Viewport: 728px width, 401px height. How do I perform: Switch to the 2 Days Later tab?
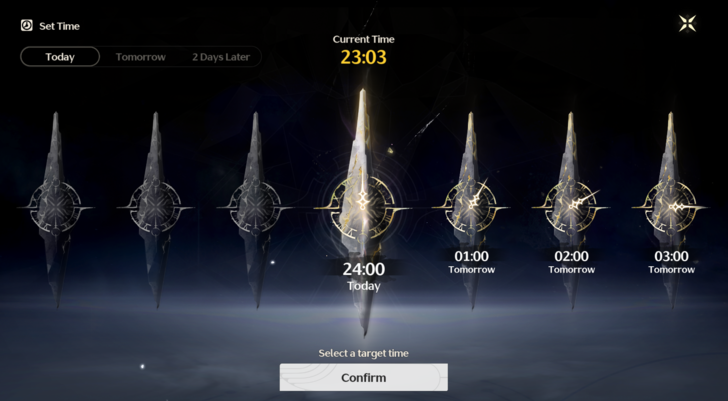[221, 57]
